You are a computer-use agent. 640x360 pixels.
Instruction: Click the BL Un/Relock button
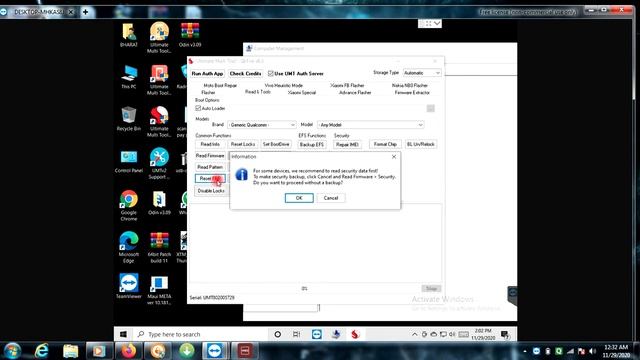[x=421, y=144]
